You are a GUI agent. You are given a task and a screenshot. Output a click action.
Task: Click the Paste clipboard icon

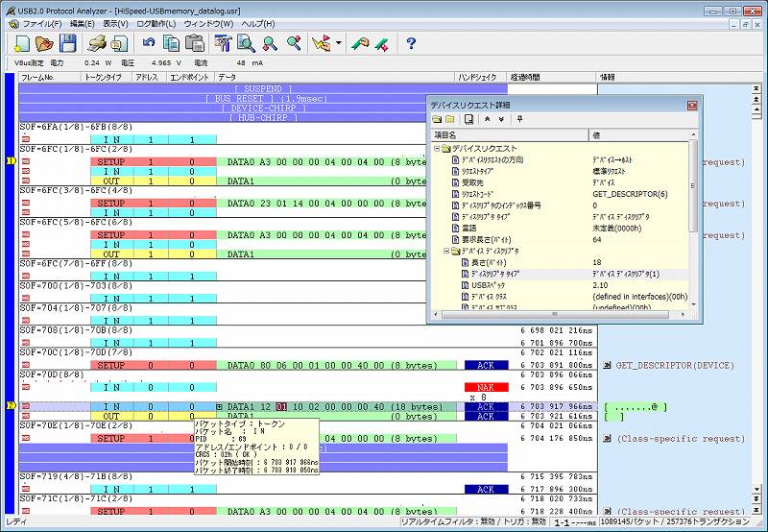(195, 43)
